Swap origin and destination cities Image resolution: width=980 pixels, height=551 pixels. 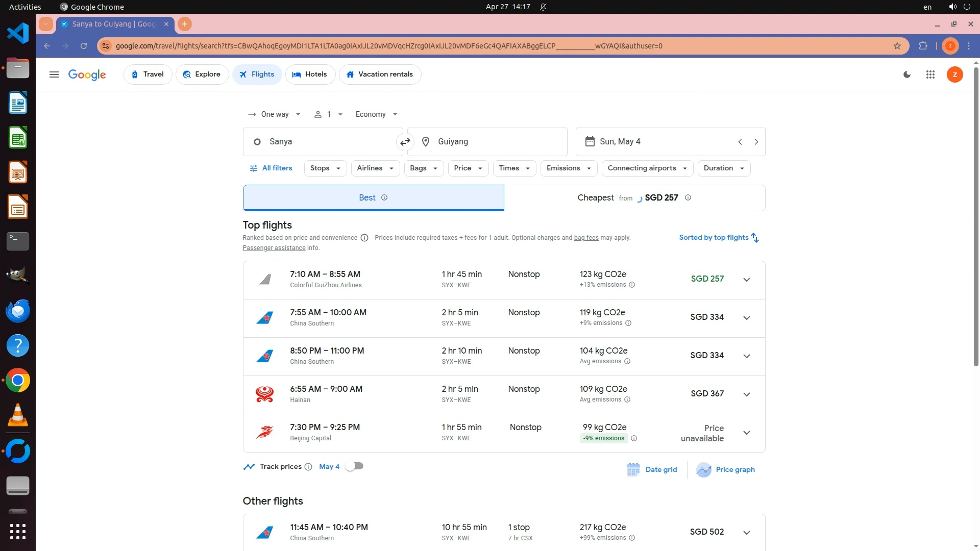coord(405,142)
